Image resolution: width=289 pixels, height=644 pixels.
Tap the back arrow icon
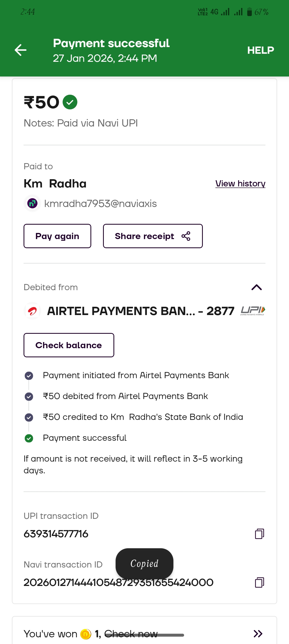[x=21, y=50]
